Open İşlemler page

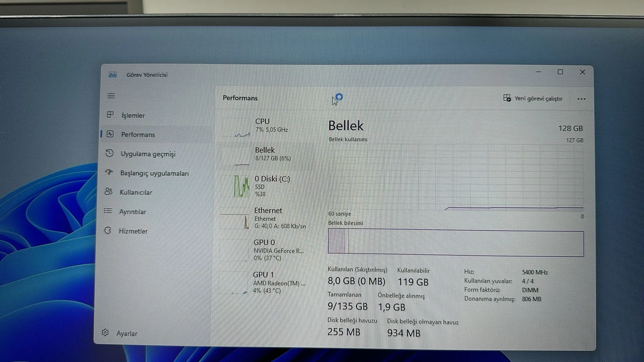(x=156, y=115)
